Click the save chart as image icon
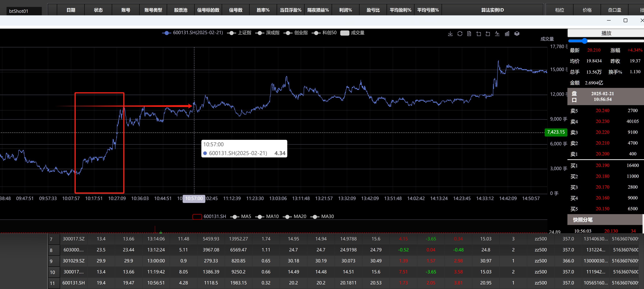Viewport: 644px width, 289px height. [450, 34]
